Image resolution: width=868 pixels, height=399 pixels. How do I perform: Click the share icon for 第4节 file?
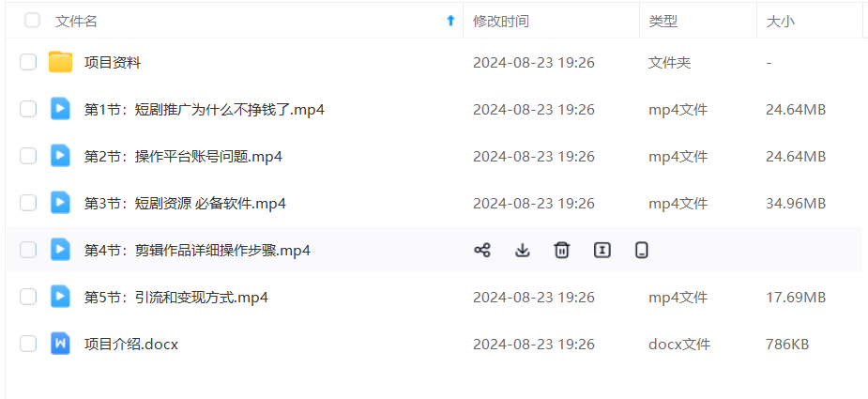pyautogui.click(x=482, y=251)
